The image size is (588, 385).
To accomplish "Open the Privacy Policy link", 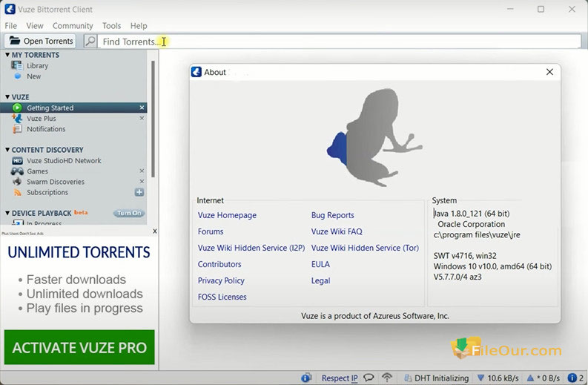I will (221, 280).
